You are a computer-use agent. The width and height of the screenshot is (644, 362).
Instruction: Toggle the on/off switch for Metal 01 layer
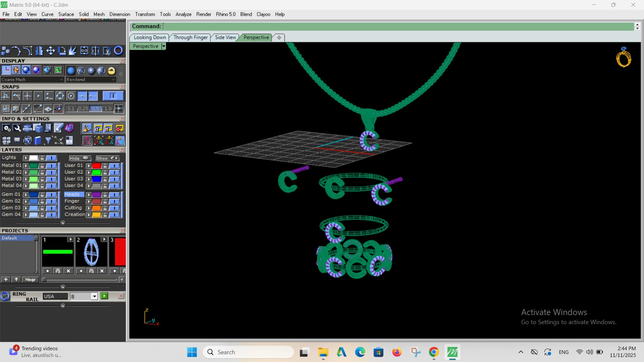(x=51, y=166)
